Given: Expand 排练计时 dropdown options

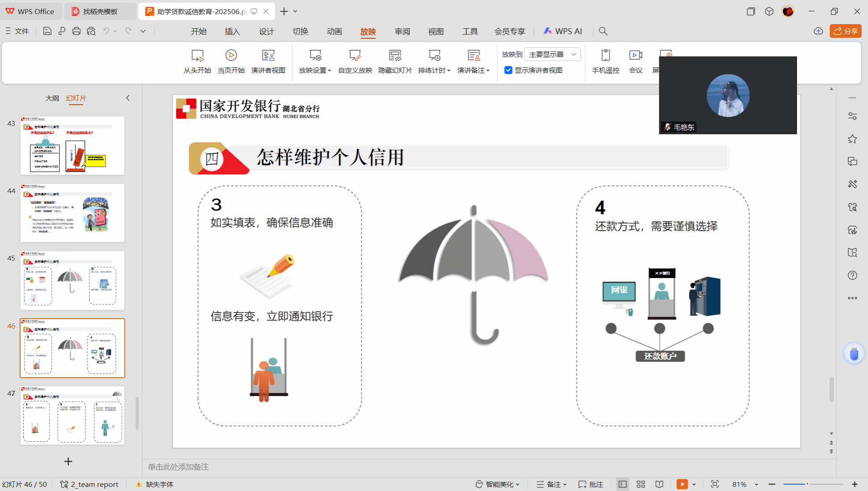Looking at the screenshot, I should tap(434, 70).
